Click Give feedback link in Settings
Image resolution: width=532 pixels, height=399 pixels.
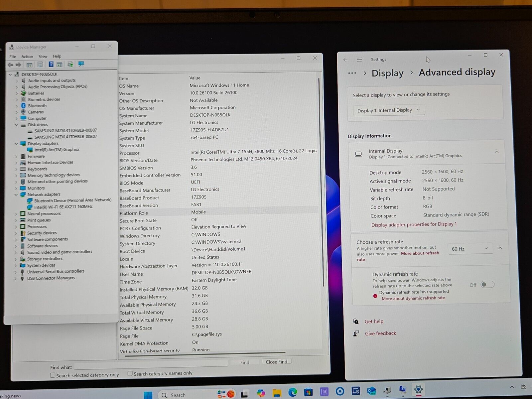tap(380, 333)
